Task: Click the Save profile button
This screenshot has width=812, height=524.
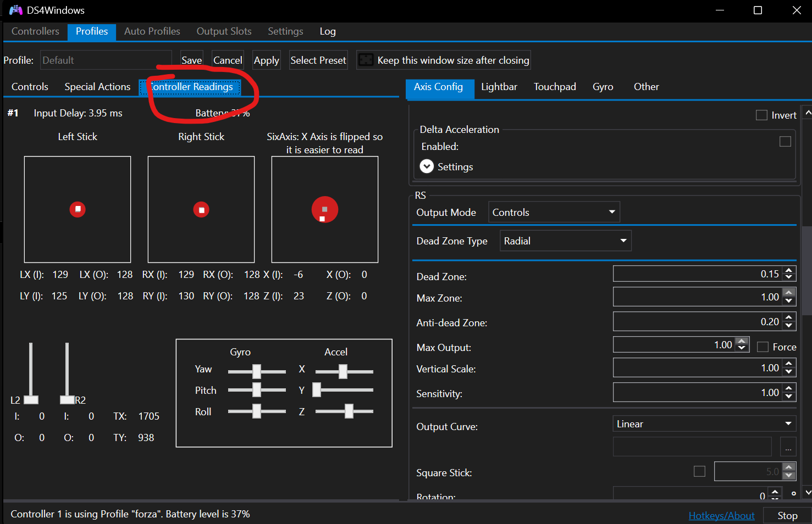Action: pyautogui.click(x=192, y=60)
